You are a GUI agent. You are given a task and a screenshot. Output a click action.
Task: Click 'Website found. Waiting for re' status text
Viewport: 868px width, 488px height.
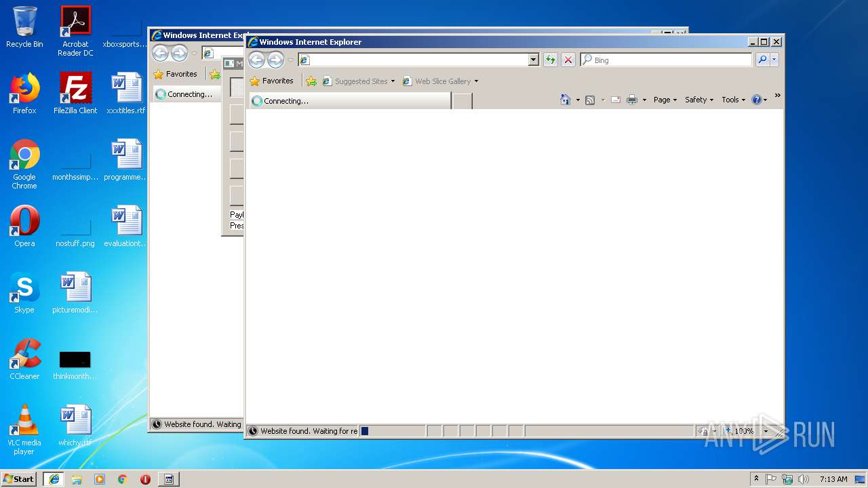pyautogui.click(x=309, y=431)
